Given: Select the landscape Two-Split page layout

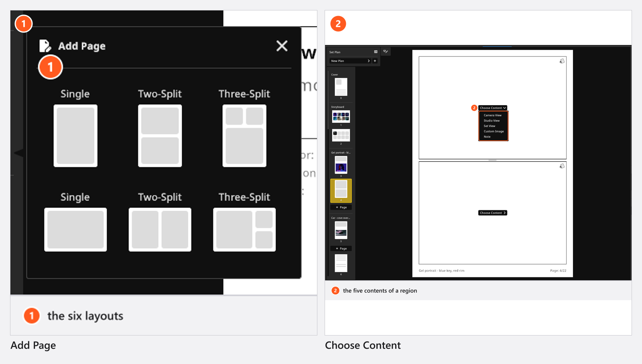Looking at the screenshot, I should click(160, 230).
